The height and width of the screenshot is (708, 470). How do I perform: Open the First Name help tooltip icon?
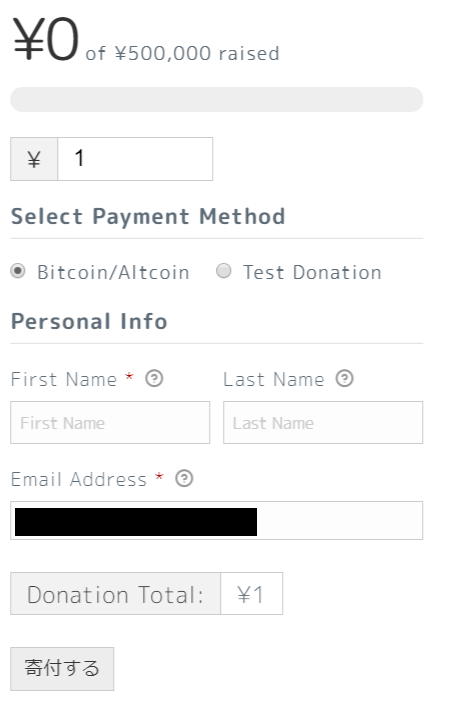click(x=154, y=378)
